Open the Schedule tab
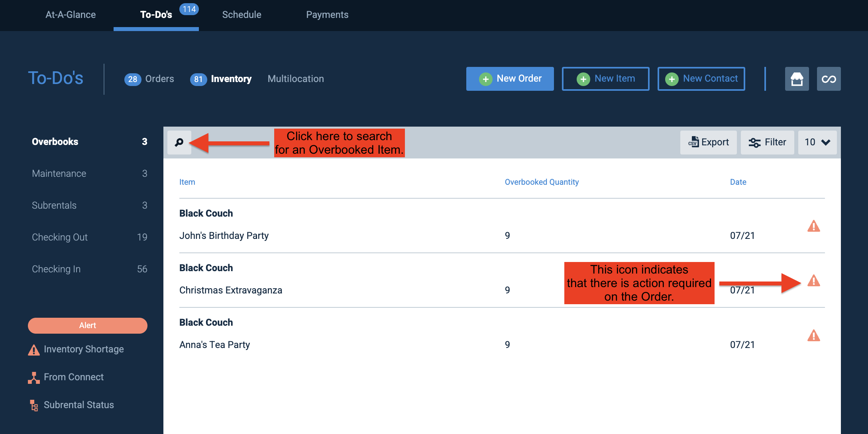The image size is (868, 434). point(242,15)
